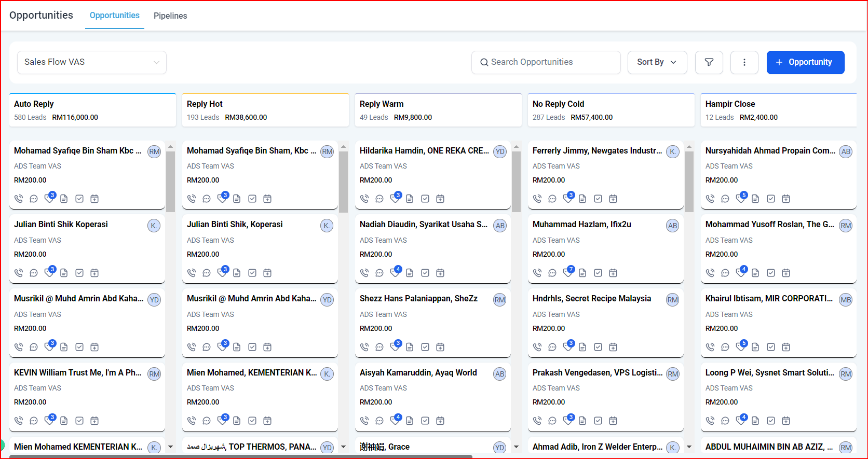Select the Hampir Close stage header

pos(779,110)
